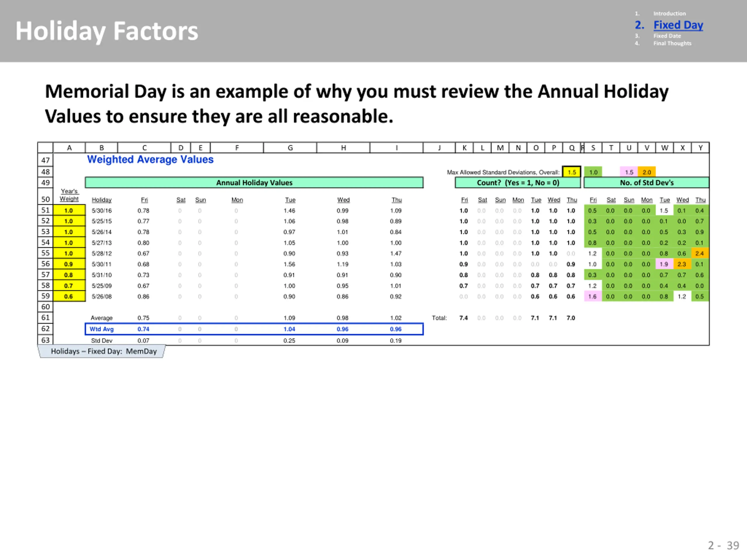Viewport: 747px width, 560px height.
Task: Select orange 2.4 Thu std dev cell
Action: (700, 253)
